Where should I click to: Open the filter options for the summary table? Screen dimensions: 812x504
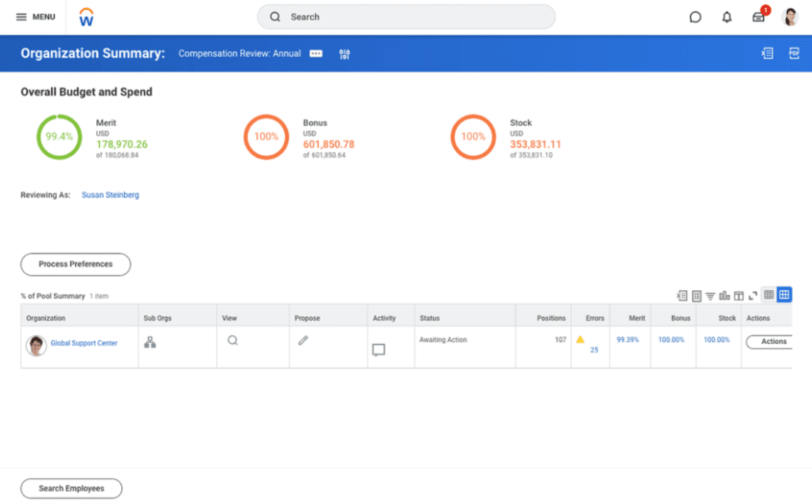point(710,295)
